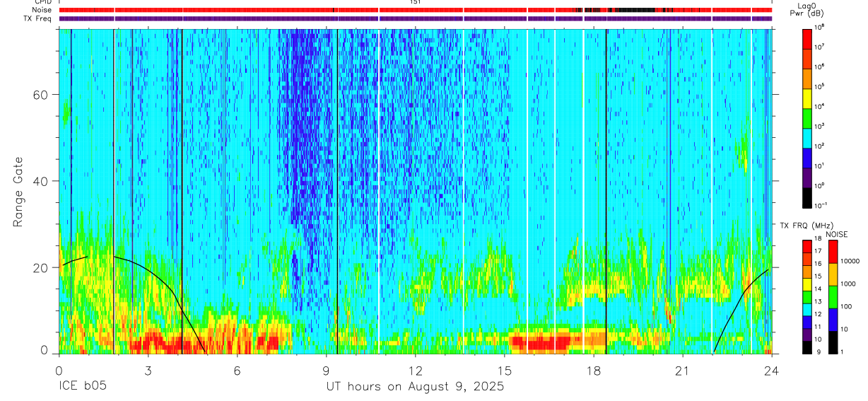Select the yellow segment of TX FRQ colorbar

pos(807,284)
